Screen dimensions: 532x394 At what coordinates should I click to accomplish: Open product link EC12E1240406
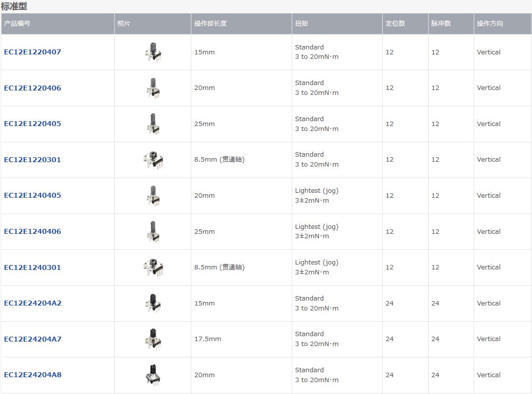[x=33, y=231]
